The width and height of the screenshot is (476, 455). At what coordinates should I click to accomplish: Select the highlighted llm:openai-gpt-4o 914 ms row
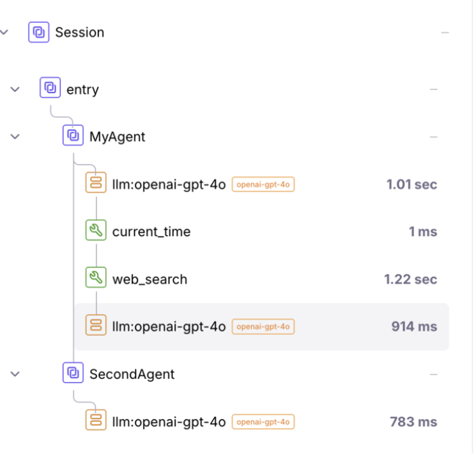(x=261, y=326)
